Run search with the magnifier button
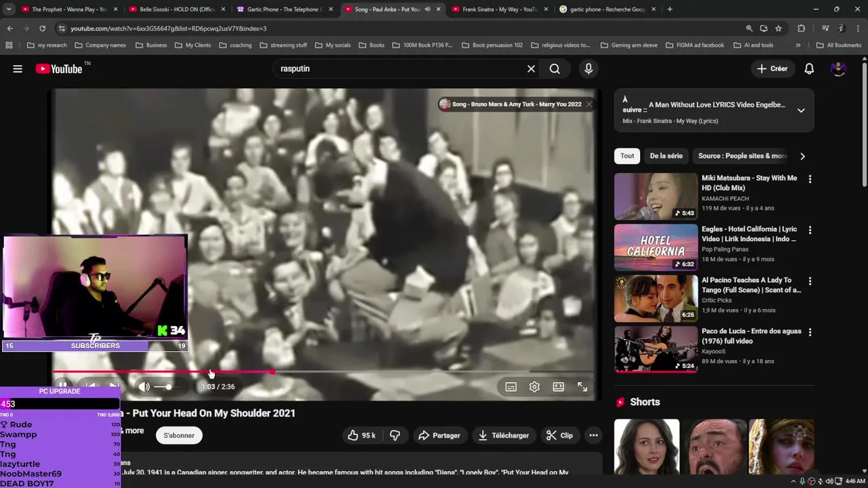868x488 pixels. point(555,68)
